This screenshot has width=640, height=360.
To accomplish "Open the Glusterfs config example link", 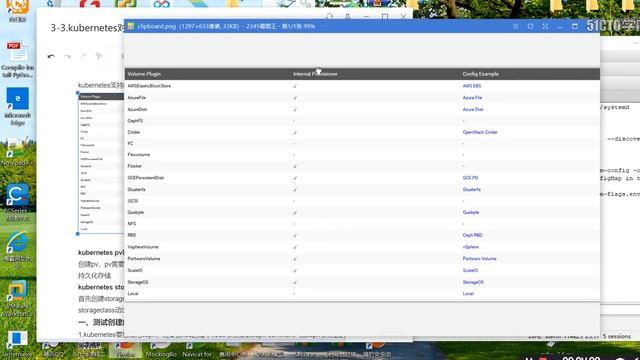I will (x=471, y=190).
